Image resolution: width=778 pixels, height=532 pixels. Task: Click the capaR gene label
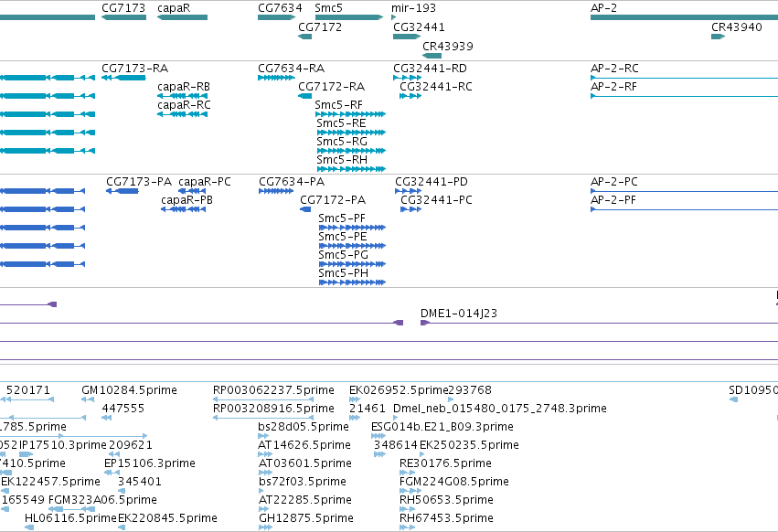point(174,8)
